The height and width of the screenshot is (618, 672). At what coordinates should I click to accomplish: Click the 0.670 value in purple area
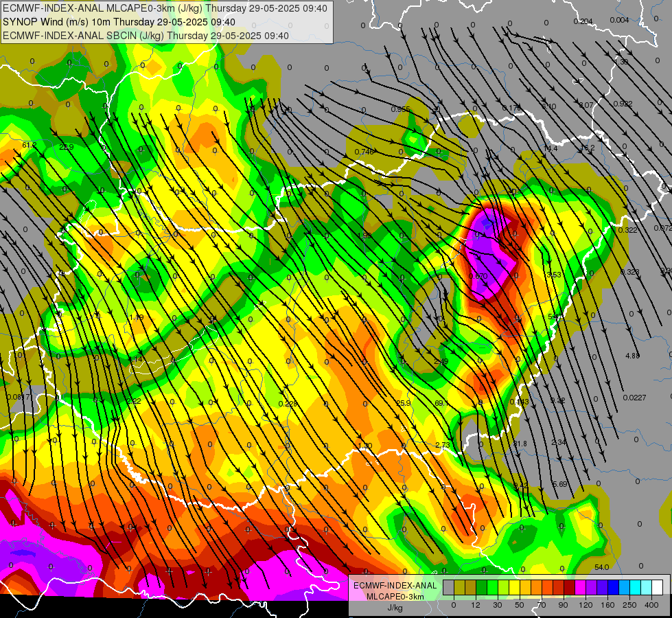click(x=478, y=276)
